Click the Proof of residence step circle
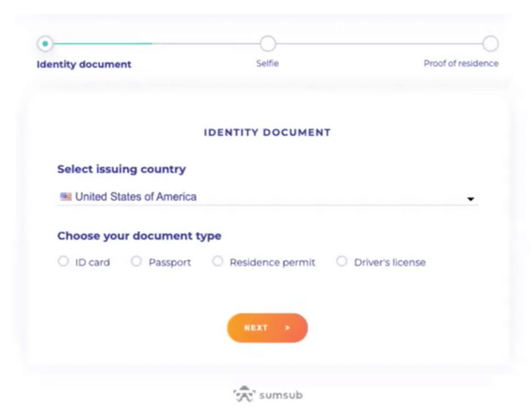532x411 pixels. 490,44
